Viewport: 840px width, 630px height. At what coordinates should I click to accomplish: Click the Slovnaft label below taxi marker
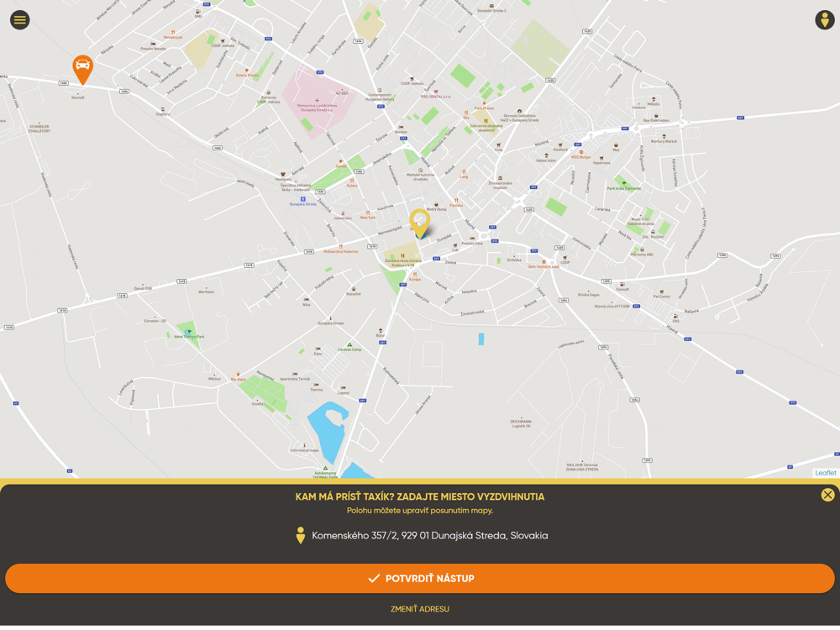click(77, 97)
